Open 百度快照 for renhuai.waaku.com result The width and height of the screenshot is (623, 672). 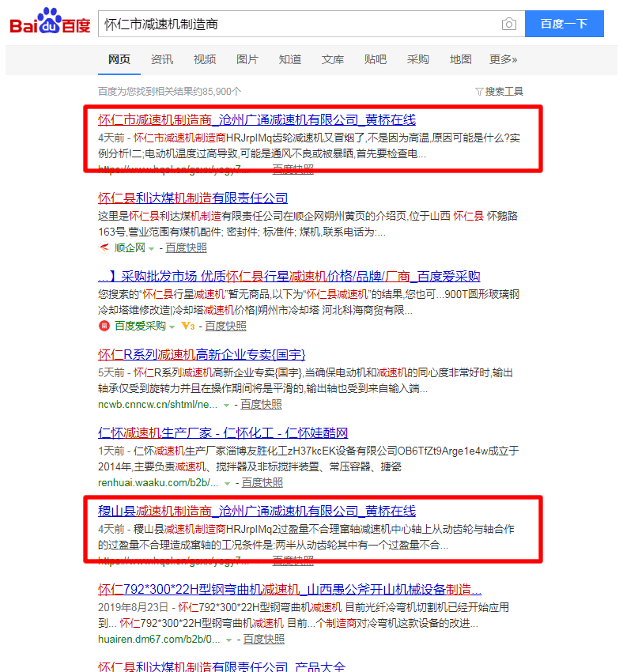click(x=262, y=482)
